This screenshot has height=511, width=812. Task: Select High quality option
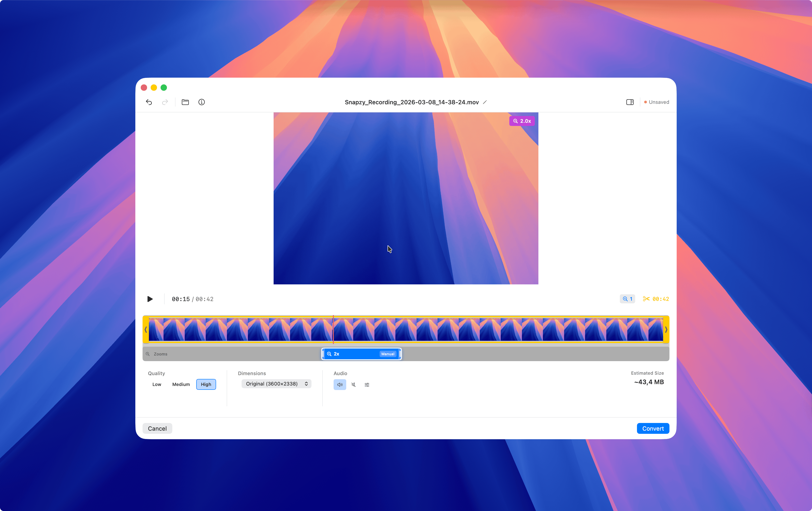(206, 384)
